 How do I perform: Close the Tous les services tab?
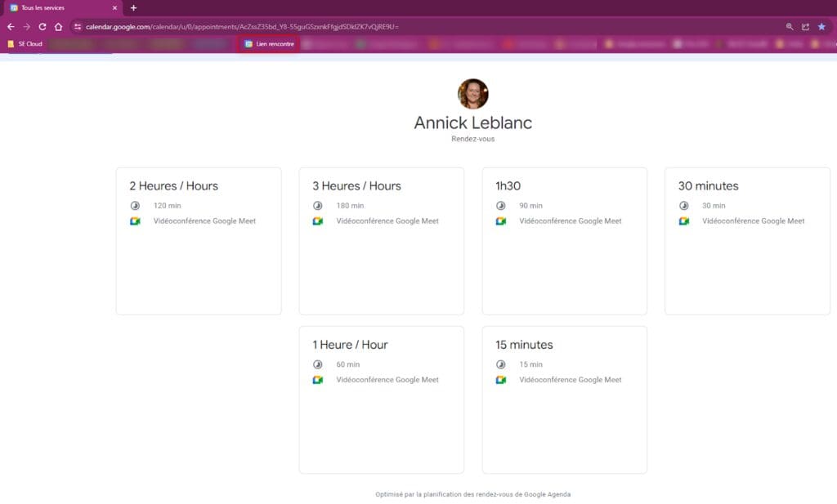pos(114,8)
